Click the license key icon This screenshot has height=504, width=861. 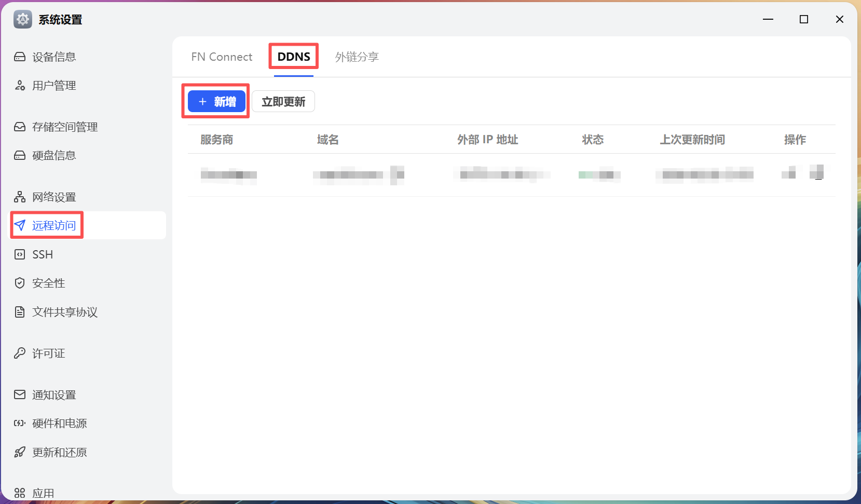click(x=20, y=353)
